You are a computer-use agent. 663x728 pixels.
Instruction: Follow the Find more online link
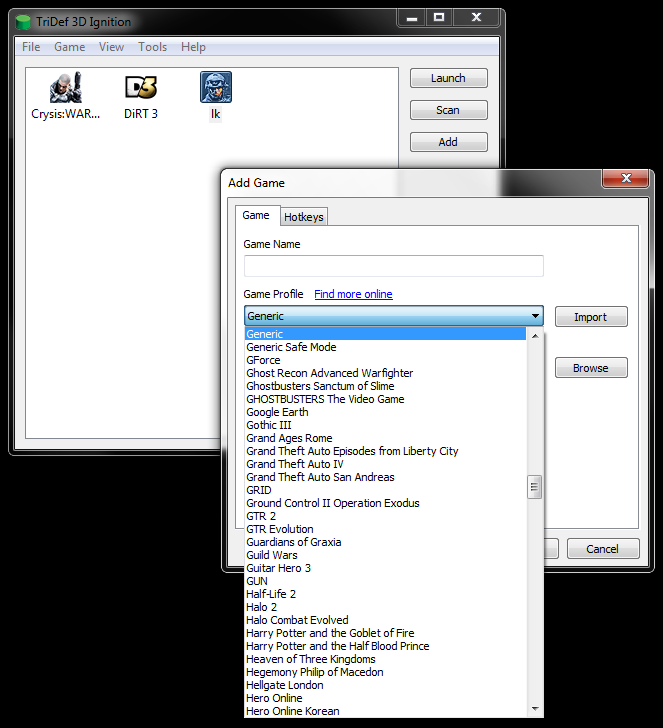point(353,294)
